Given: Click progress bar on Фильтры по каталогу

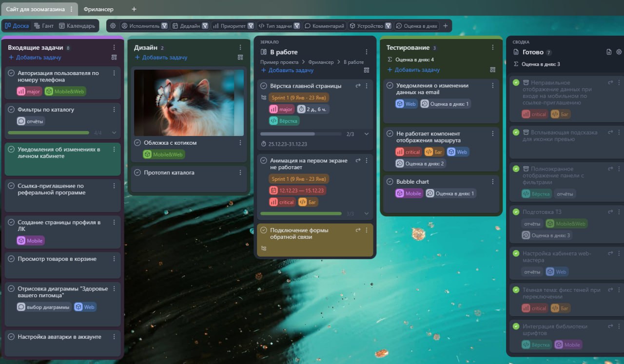Looking at the screenshot, I should pos(49,133).
